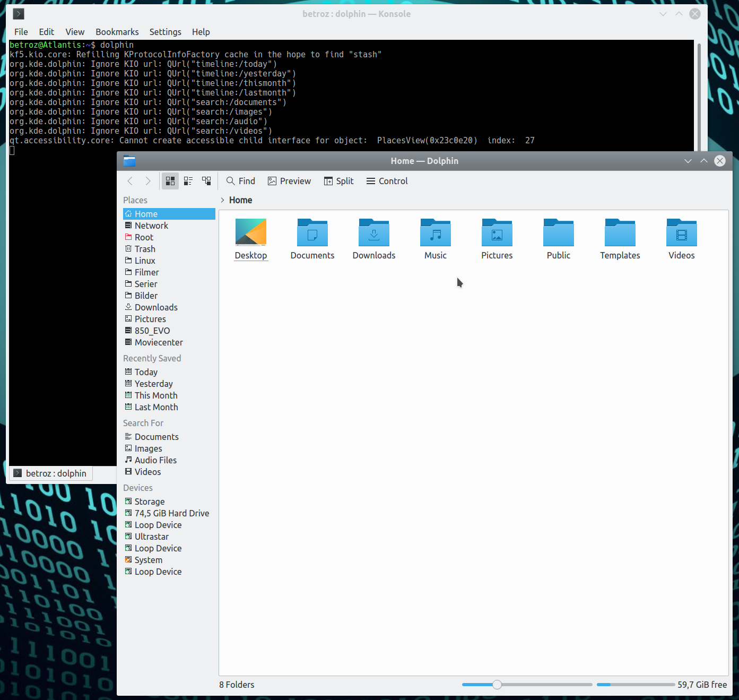Search for Documents in sidebar

pyautogui.click(x=169, y=437)
